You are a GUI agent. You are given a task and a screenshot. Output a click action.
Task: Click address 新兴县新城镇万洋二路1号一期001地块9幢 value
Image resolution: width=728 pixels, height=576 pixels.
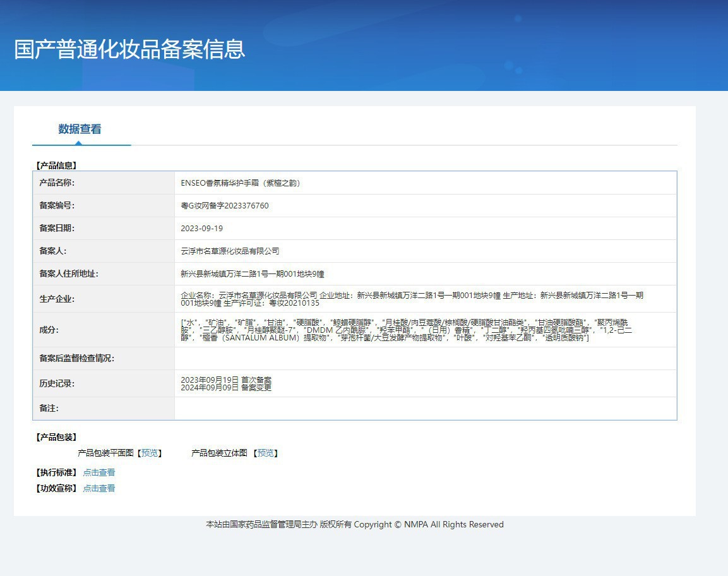252,274
